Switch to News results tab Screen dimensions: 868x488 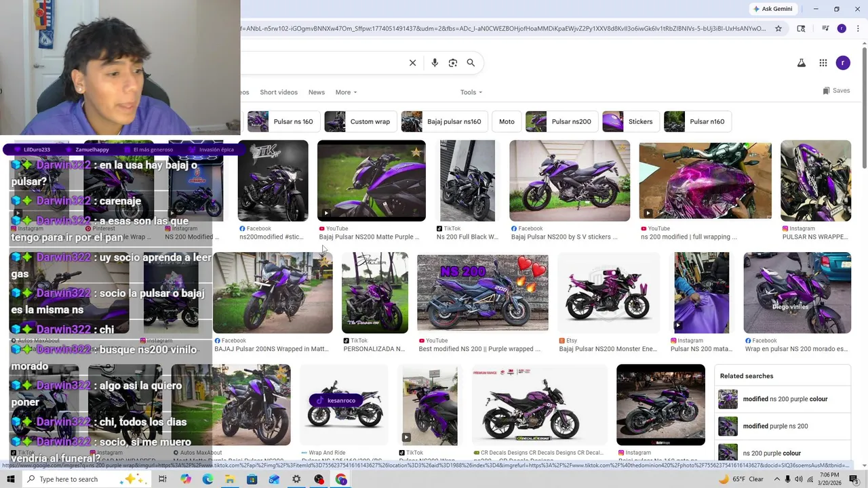coord(317,92)
